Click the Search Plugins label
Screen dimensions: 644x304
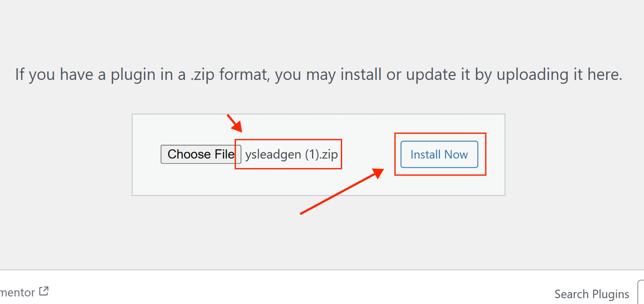click(x=592, y=294)
